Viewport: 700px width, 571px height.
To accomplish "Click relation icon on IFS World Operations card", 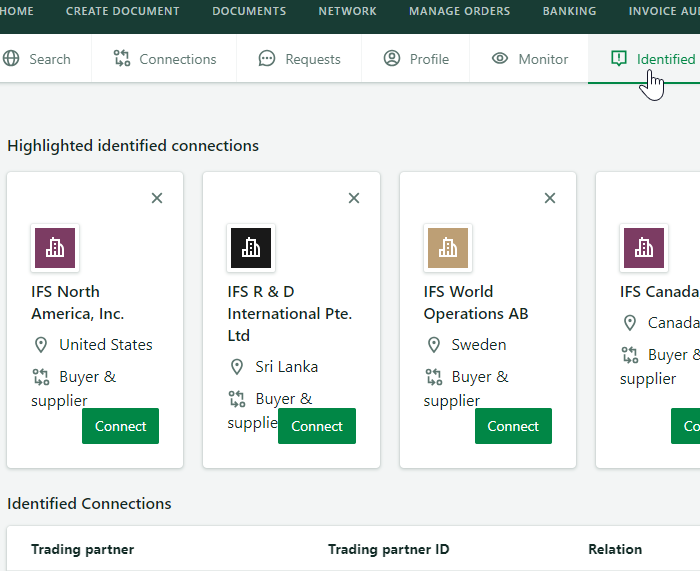I will coord(433,377).
